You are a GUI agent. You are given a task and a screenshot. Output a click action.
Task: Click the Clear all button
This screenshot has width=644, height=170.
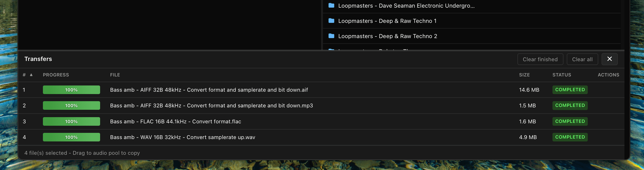pos(582,59)
